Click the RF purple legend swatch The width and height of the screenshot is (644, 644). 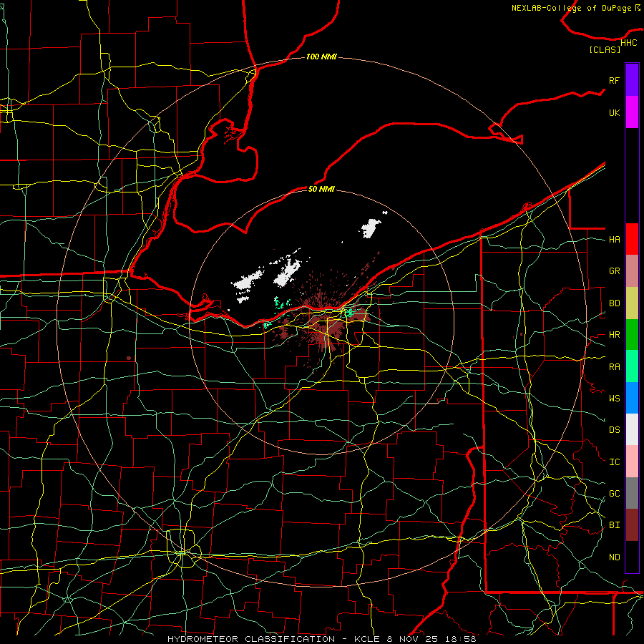(x=632, y=80)
